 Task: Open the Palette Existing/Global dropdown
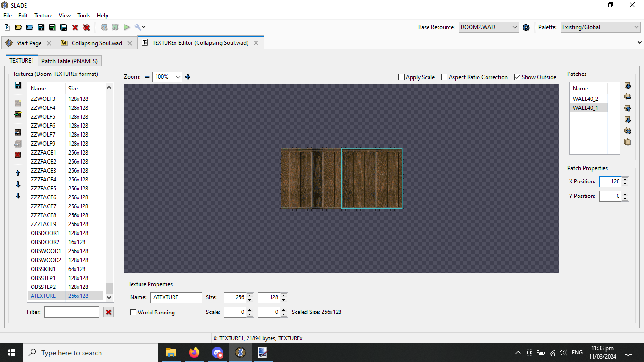coord(601,27)
